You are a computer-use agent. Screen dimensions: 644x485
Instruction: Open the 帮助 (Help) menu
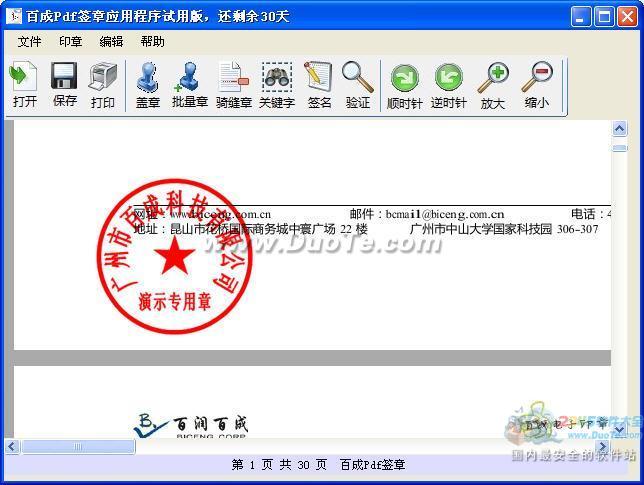pyautogui.click(x=152, y=41)
